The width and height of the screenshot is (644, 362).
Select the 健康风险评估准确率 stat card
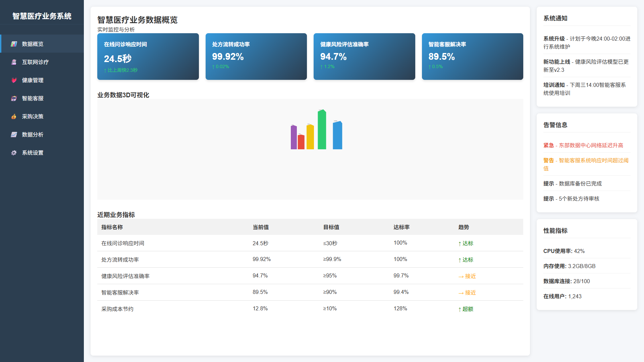tap(364, 56)
